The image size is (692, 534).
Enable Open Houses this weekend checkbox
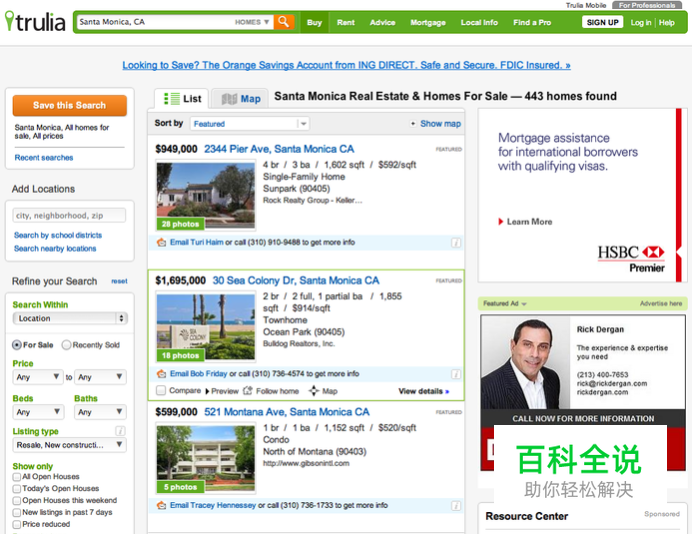tap(17, 500)
